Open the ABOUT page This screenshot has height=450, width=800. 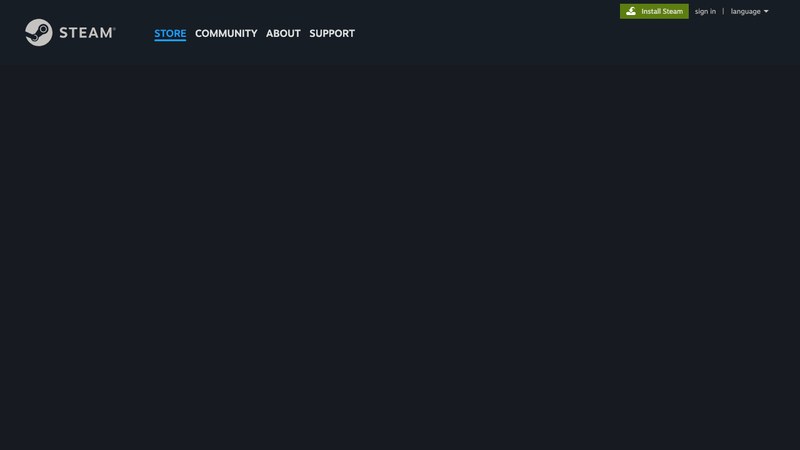tap(283, 34)
